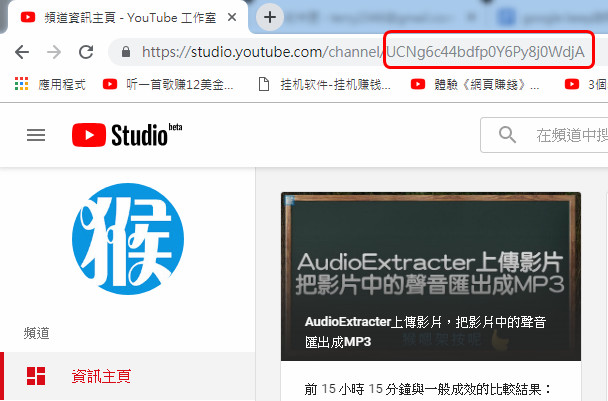Focus the 在頻道中搜尋 search field

click(x=544, y=135)
